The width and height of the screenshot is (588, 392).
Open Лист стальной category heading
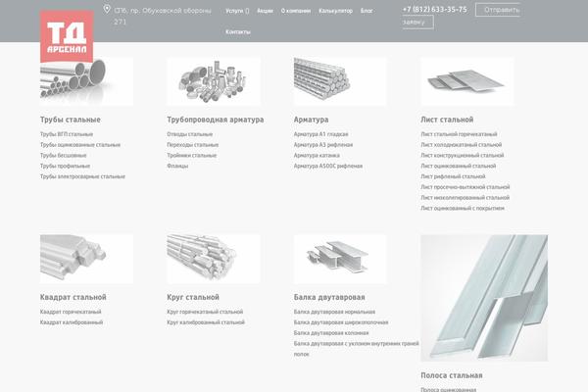447,120
